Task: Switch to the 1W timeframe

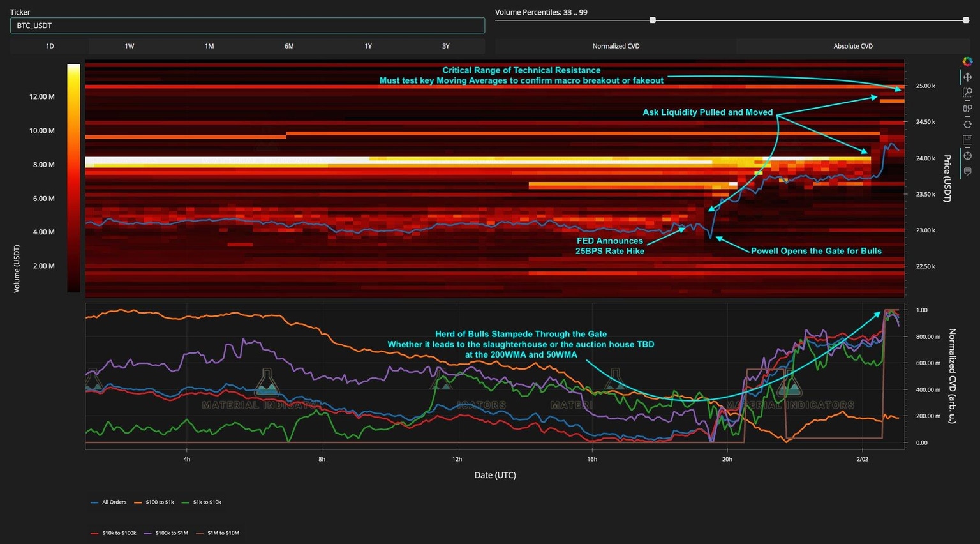Action: [x=129, y=45]
